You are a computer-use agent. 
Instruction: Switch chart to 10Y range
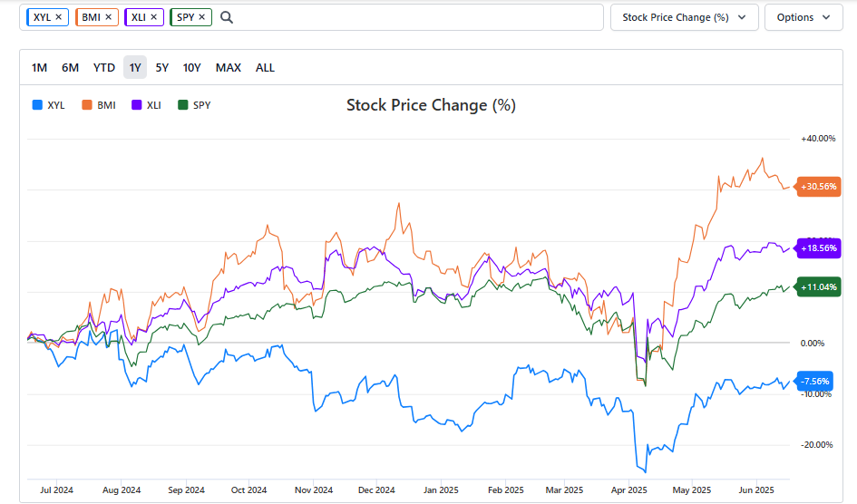pos(192,68)
